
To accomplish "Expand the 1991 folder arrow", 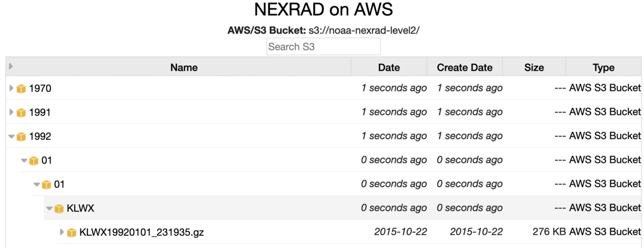I will pos(12,112).
